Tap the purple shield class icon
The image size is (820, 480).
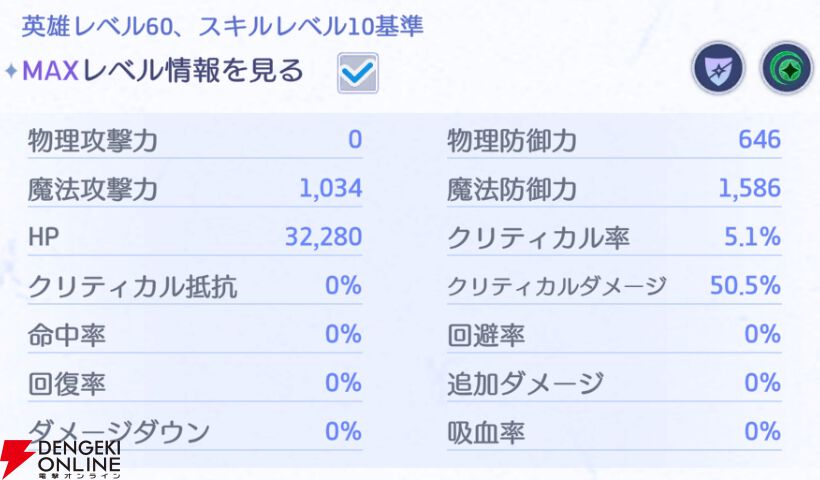tap(719, 68)
